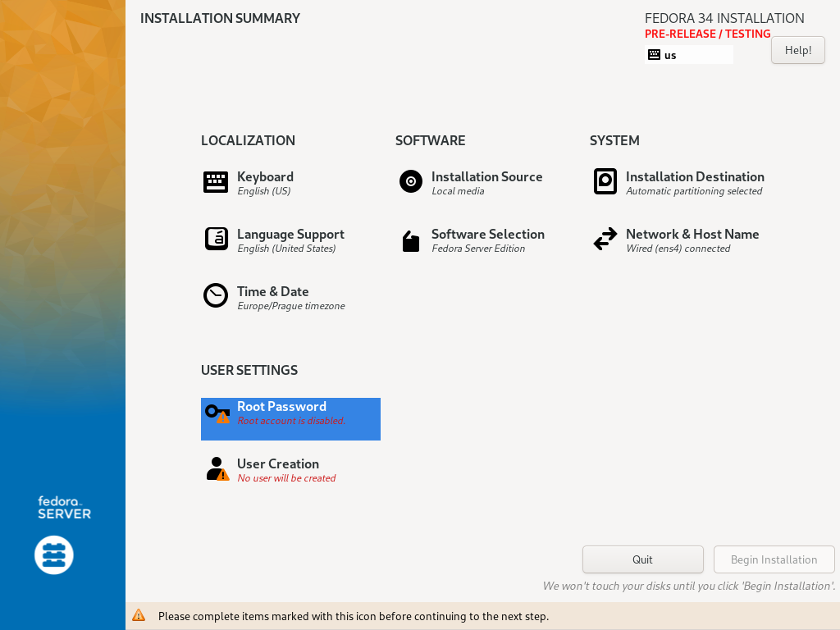This screenshot has width=840, height=630.
Task: Click the Help! button
Action: click(797, 50)
